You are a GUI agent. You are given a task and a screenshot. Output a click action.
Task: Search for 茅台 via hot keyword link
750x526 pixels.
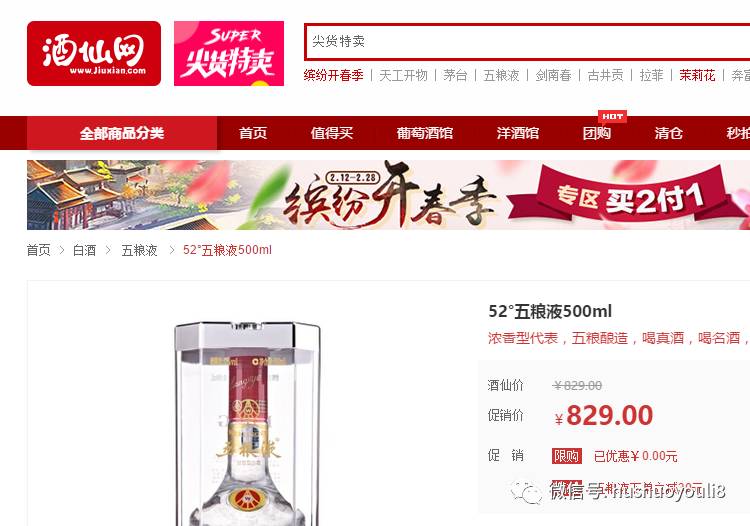(x=455, y=76)
